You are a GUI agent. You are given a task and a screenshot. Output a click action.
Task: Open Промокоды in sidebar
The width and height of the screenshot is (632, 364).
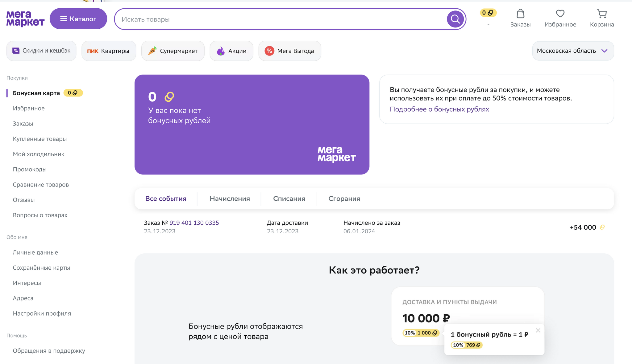click(30, 169)
